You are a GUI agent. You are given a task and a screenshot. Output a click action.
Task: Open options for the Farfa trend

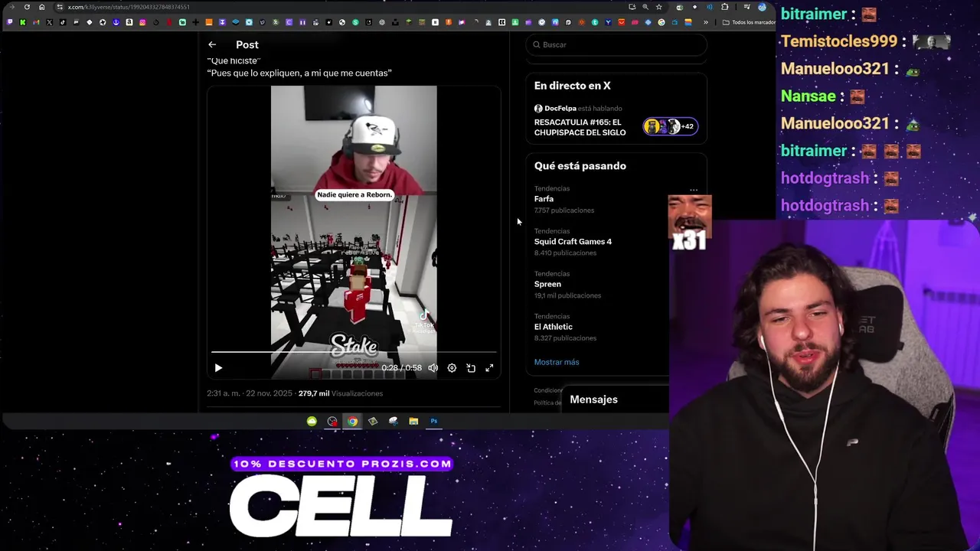[693, 190]
